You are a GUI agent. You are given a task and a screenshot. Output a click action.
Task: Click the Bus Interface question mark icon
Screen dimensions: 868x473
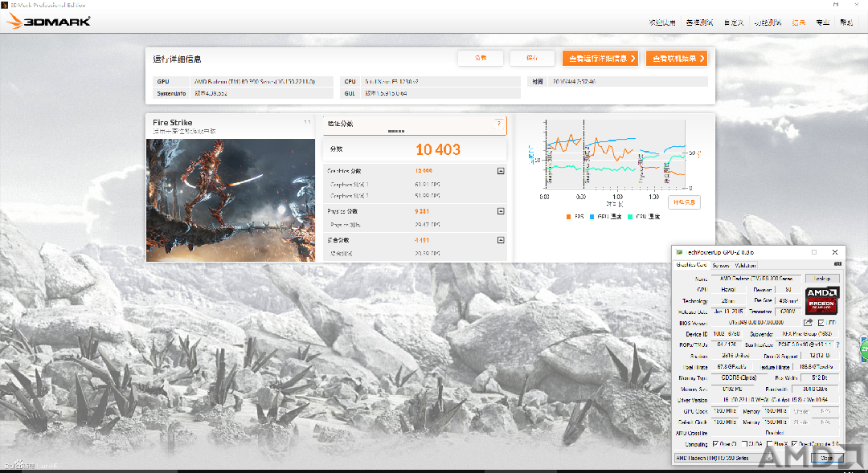tap(838, 345)
